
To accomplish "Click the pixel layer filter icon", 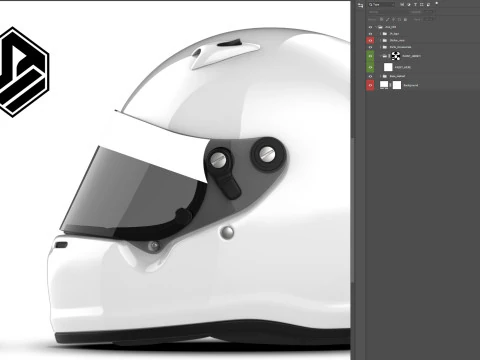I will point(402,5).
